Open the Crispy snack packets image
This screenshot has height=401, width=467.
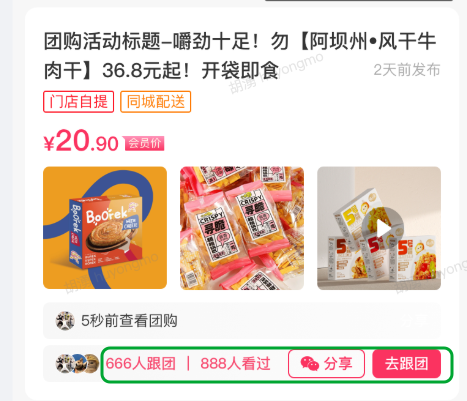pos(242,228)
